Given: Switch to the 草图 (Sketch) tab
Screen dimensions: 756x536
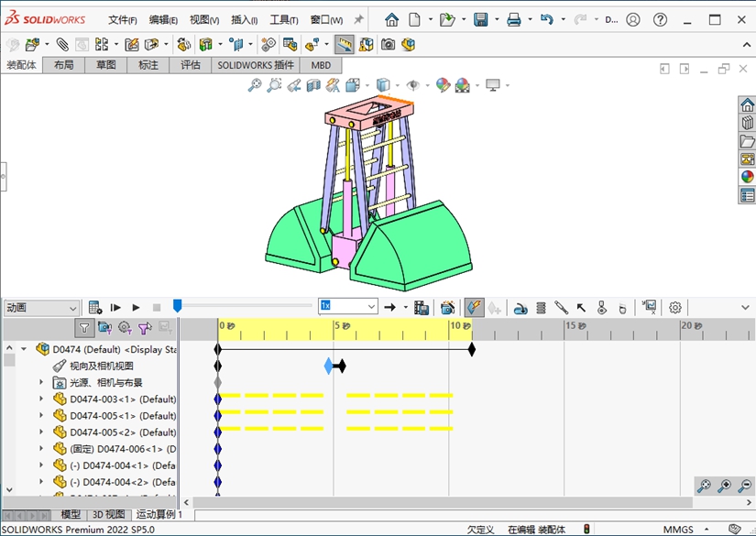Looking at the screenshot, I should [106, 65].
